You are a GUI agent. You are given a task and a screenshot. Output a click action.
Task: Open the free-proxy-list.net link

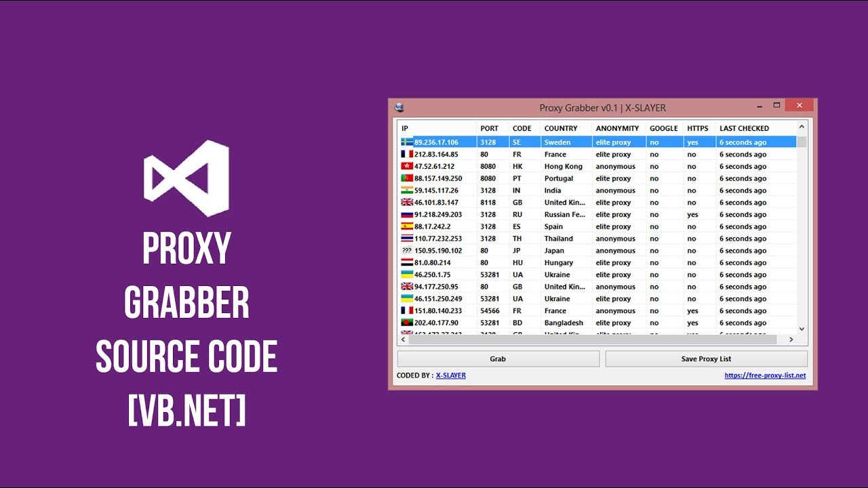[765, 375]
